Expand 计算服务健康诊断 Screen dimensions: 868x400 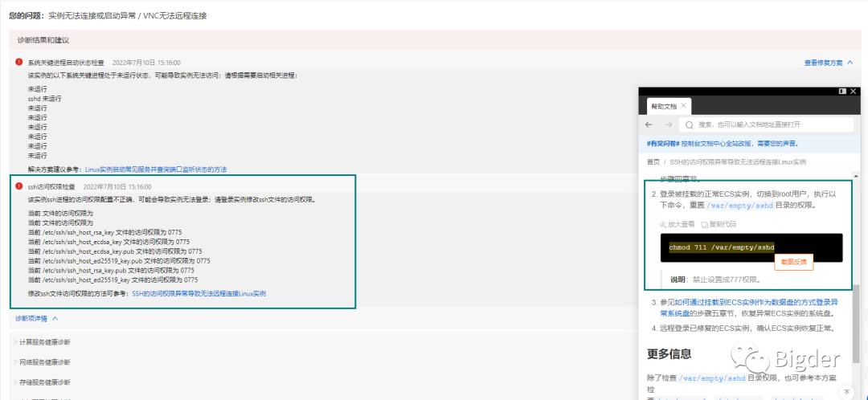(42, 342)
